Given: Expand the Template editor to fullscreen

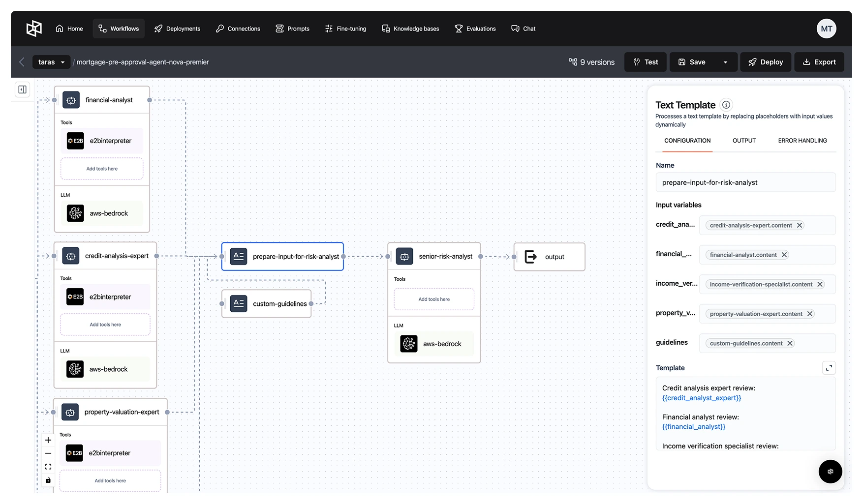Looking at the screenshot, I should pyautogui.click(x=829, y=368).
